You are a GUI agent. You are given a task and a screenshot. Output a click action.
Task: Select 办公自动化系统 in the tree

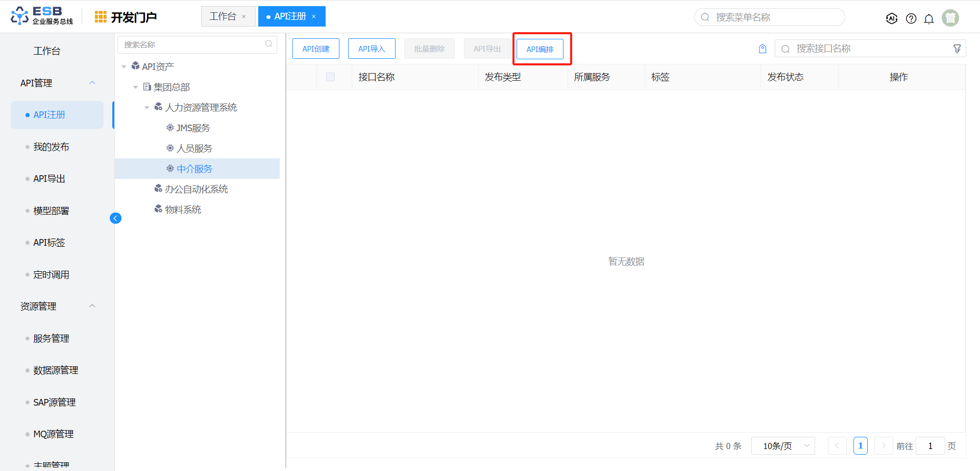196,189
